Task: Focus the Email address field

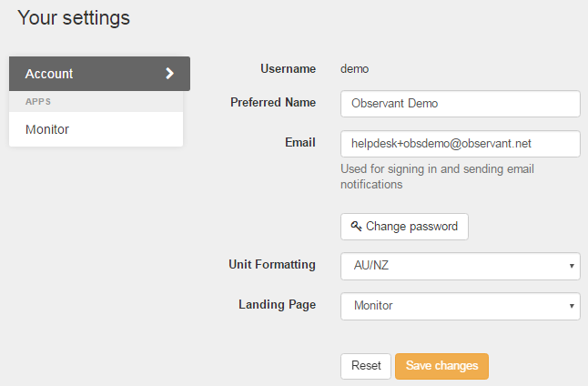Action: [461, 144]
